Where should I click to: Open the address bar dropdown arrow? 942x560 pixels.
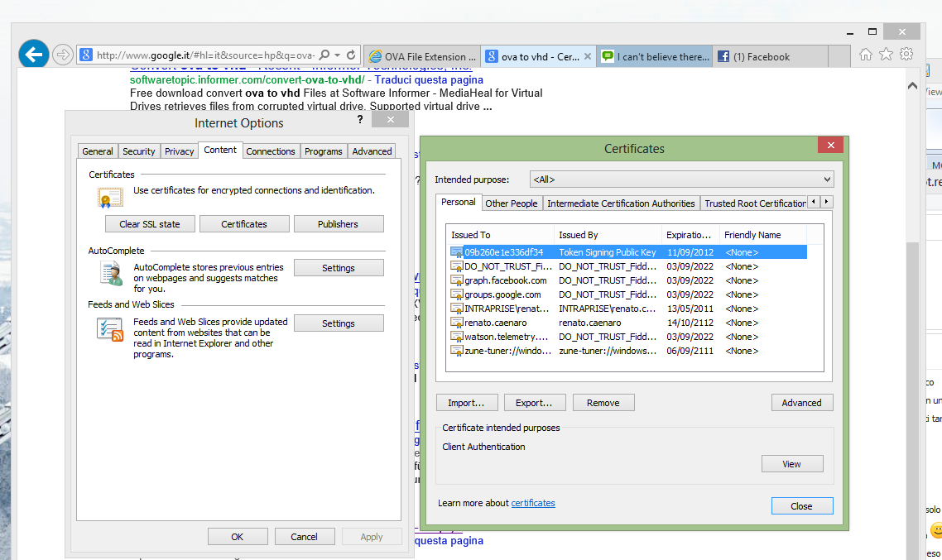tap(338, 55)
